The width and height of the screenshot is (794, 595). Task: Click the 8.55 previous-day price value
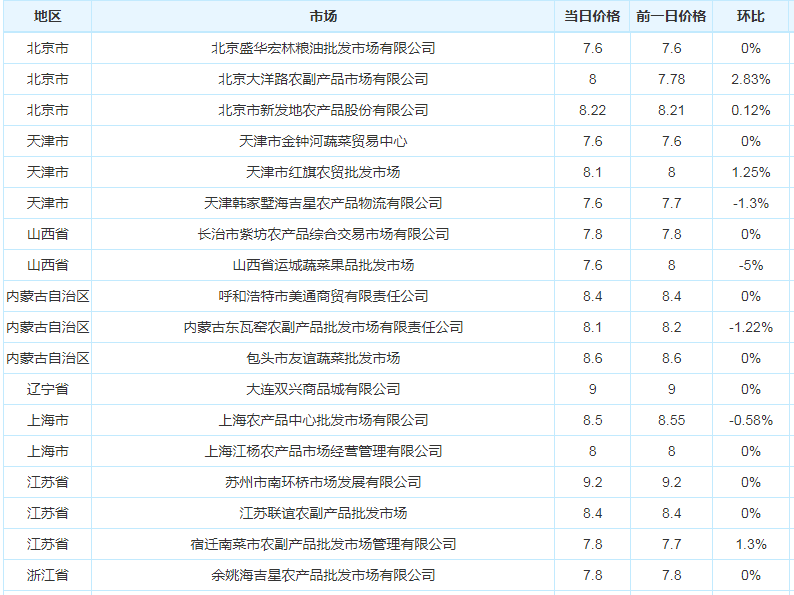click(671, 420)
